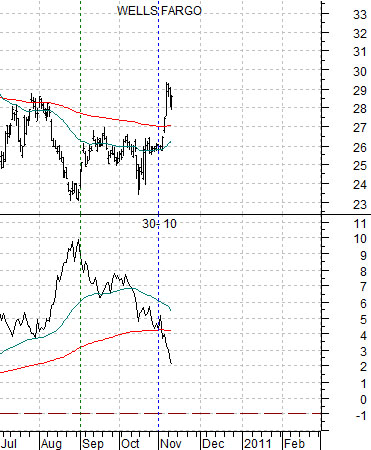Click the WELLS FARGO chart title
The width and height of the screenshot is (371, 450).
(159, 11)
